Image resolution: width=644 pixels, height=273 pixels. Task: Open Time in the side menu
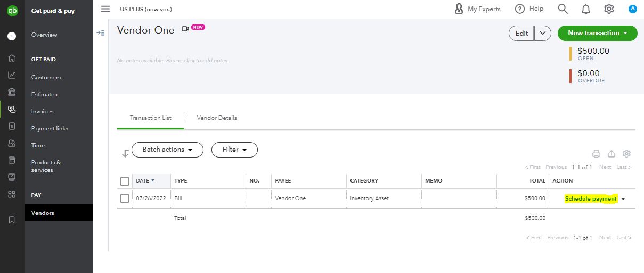pos(38,145)
